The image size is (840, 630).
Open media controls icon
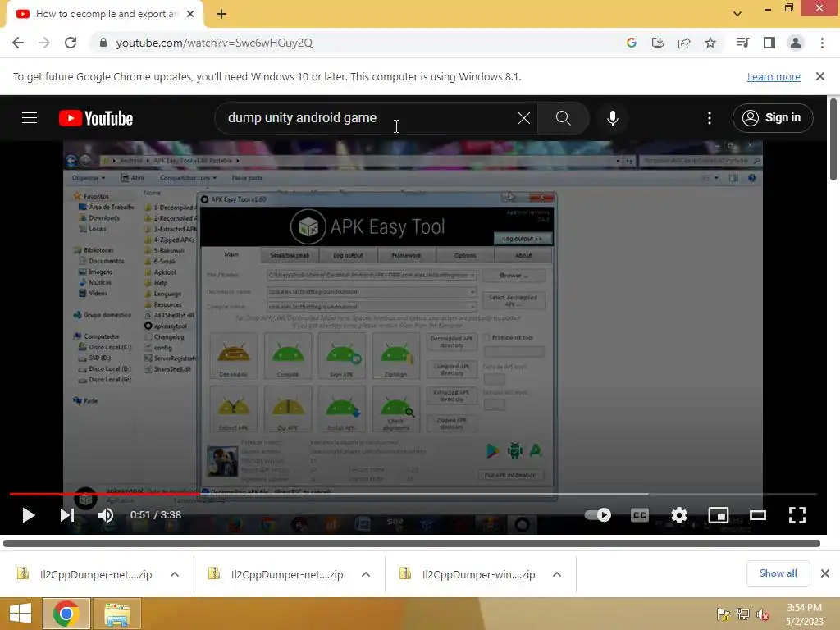[742, 43]
